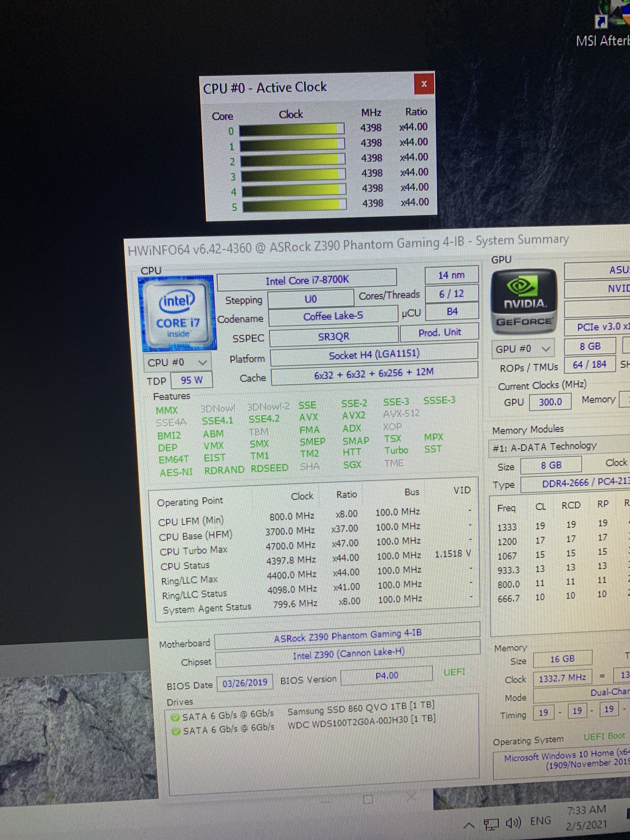Click the ASRock Z390 Phantom Gaming motherboard field
The image size is (630, 840).
coord(347,636)
